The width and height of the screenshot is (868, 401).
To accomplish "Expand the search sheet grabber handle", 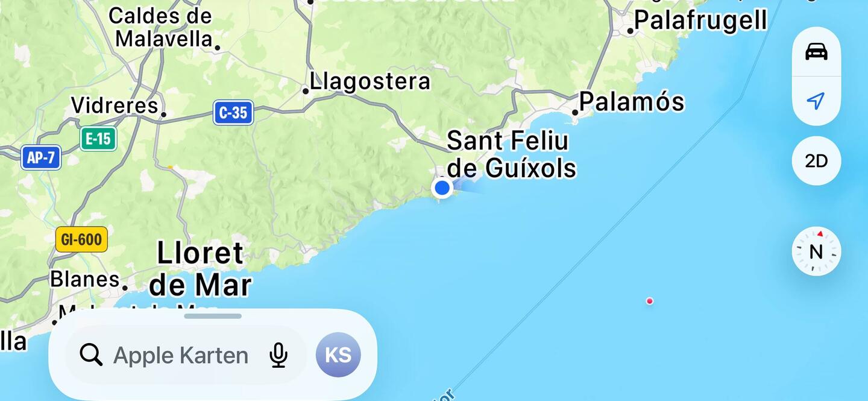I will coord(213,316).
